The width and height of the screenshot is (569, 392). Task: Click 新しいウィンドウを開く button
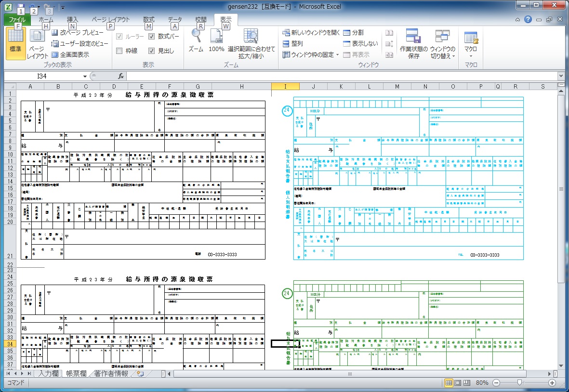point(311,33)
